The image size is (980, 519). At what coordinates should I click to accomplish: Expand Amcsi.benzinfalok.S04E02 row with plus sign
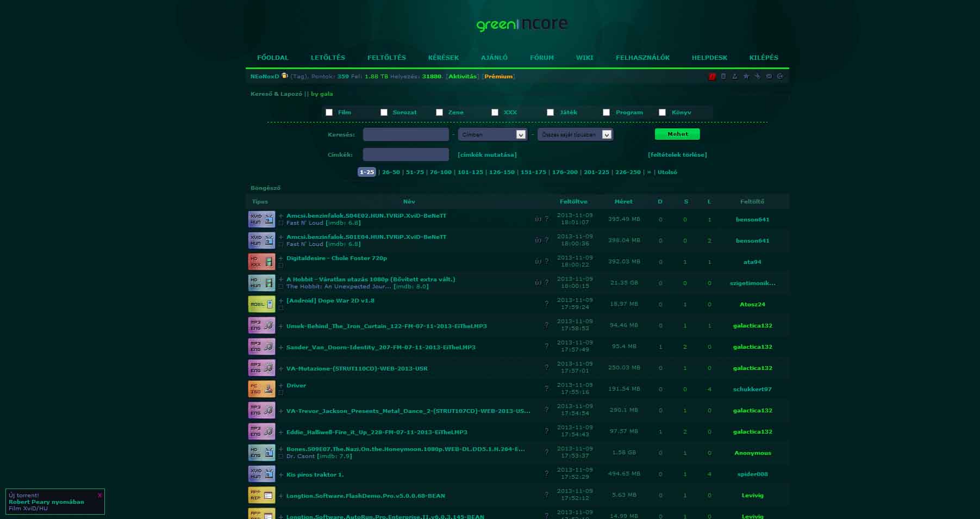coord(281,216)
